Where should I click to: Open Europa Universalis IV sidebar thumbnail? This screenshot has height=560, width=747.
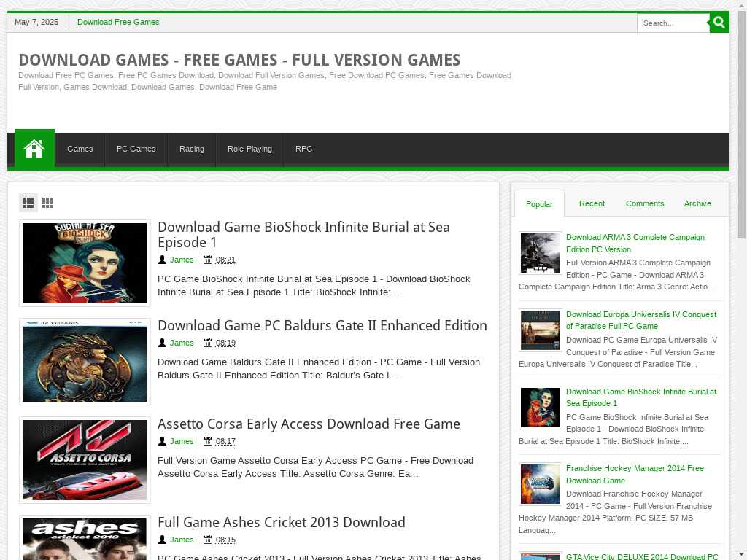541,330
